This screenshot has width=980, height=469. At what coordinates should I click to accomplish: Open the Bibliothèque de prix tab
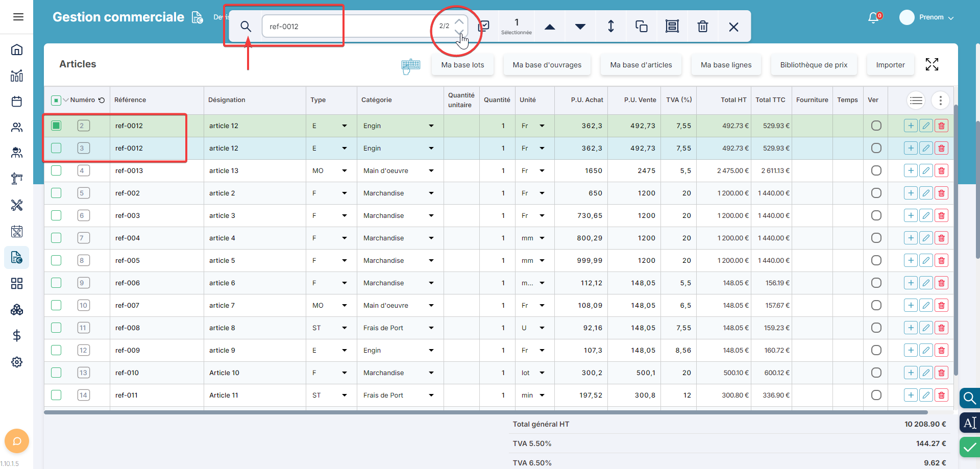(814, 65)
